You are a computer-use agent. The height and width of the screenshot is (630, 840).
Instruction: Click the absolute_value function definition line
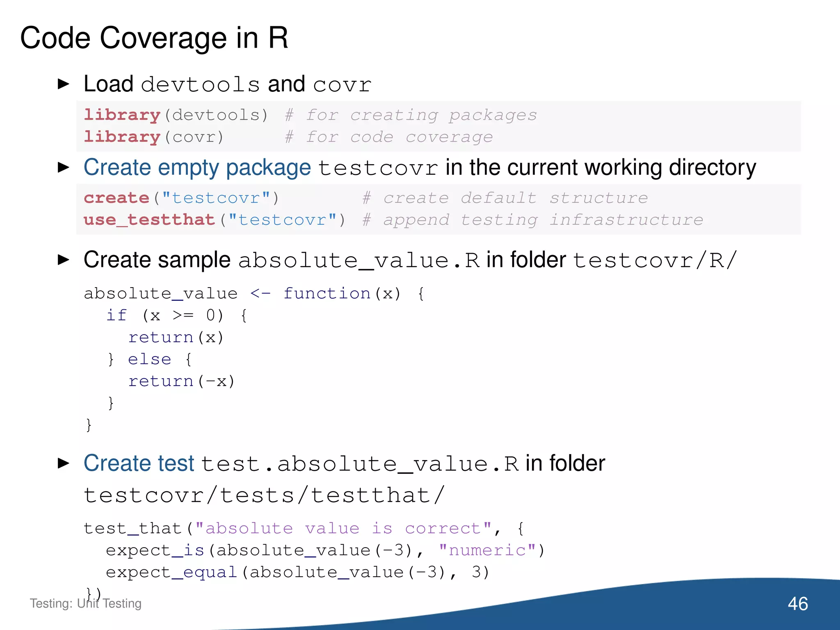pyautogui.click(x=254, y=294)
